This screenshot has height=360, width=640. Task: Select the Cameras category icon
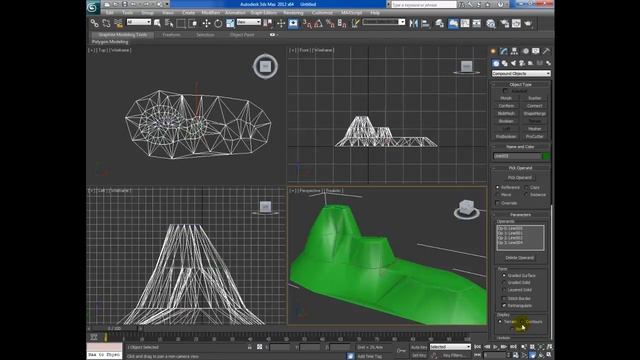(522, 63)
